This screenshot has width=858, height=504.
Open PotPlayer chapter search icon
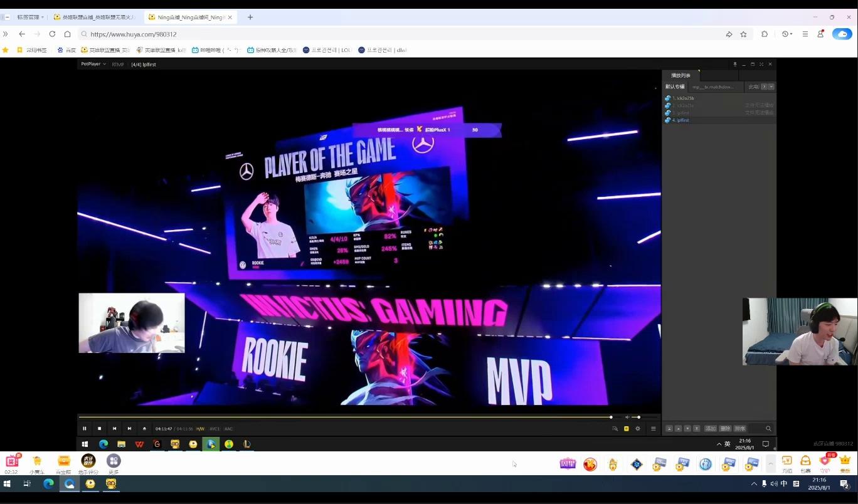[x=615, y=429]
